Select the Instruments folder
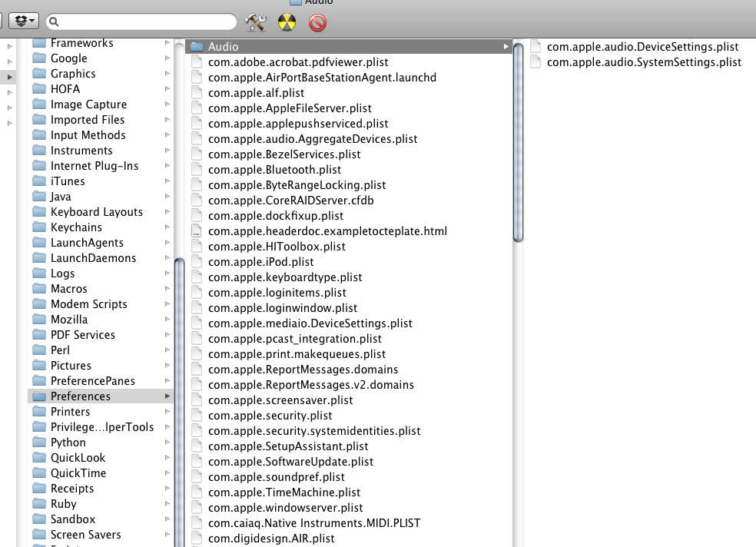Screen dimensions: 756x547 [101, 151]
